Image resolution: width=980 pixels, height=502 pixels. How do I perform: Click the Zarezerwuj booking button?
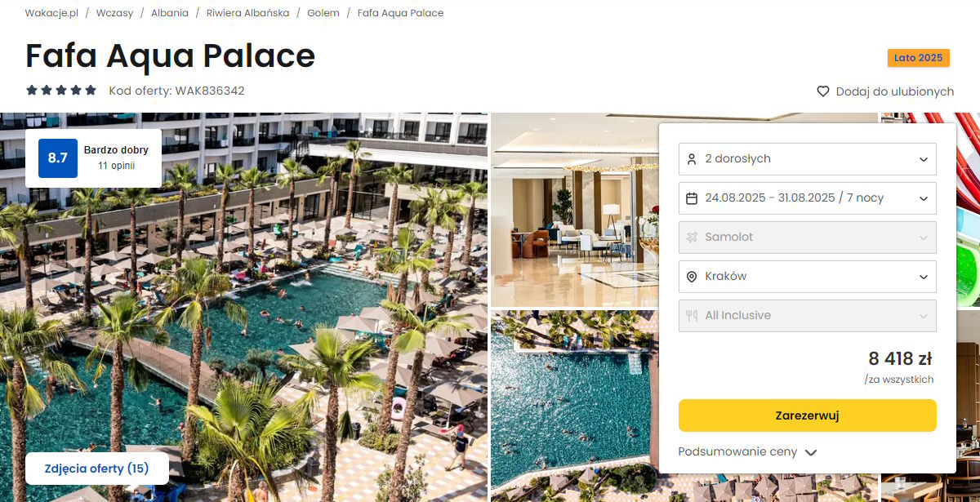807,415
